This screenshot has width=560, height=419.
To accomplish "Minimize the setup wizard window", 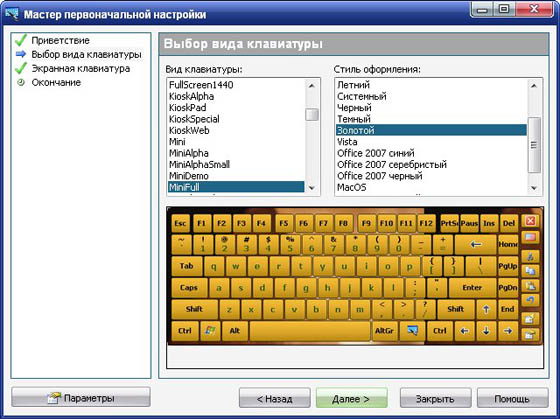I will point(482,9).
